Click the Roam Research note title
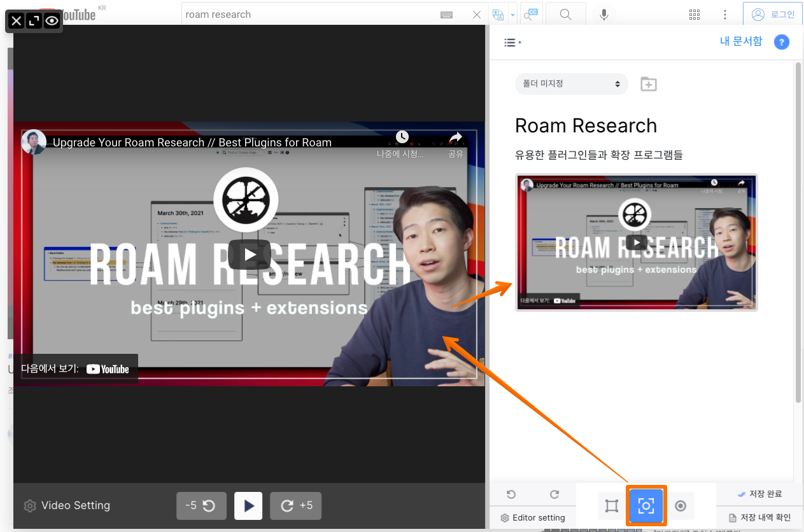804x532 pixels. (x=586, y=125)
